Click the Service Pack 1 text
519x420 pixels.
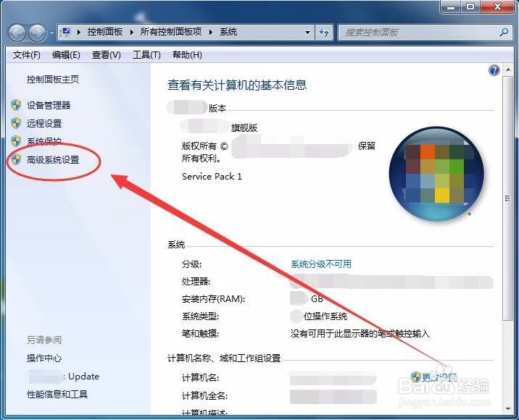(x=212, y=177)
